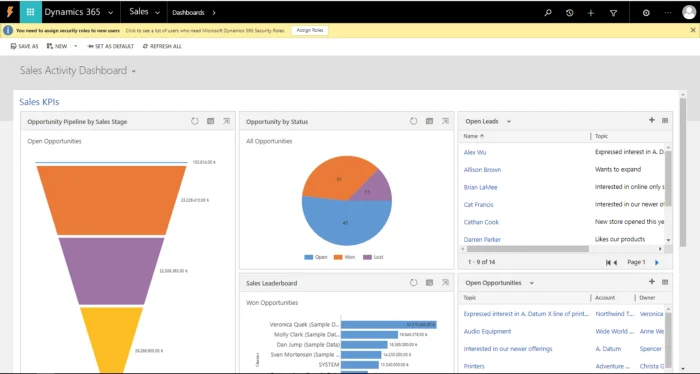The height and width of the screenshot is (374, 700).
Task: Go to previous page of Open Leads
Action: 615,262
